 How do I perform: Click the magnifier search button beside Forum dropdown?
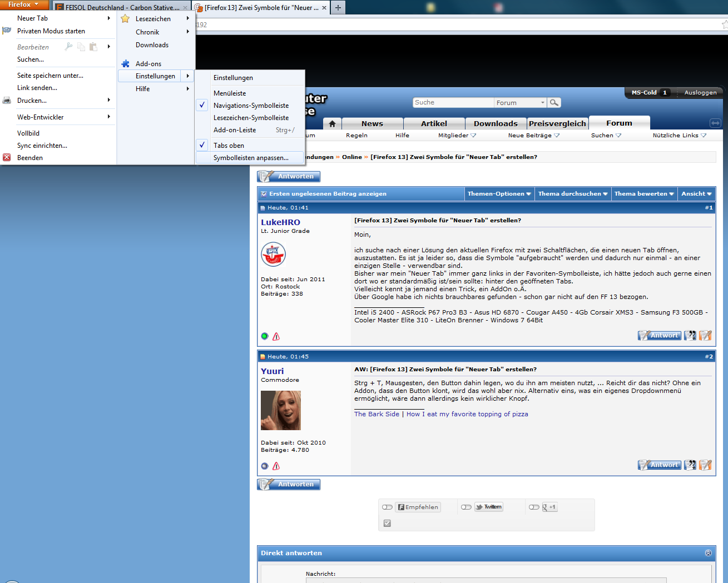(554, 102)
